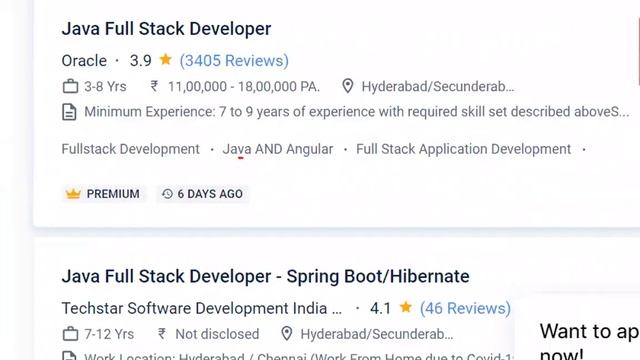Click the Techstar Software Development India company name
Image resolution: width=640 pixels, height=360 pixels.
point(202,308)
